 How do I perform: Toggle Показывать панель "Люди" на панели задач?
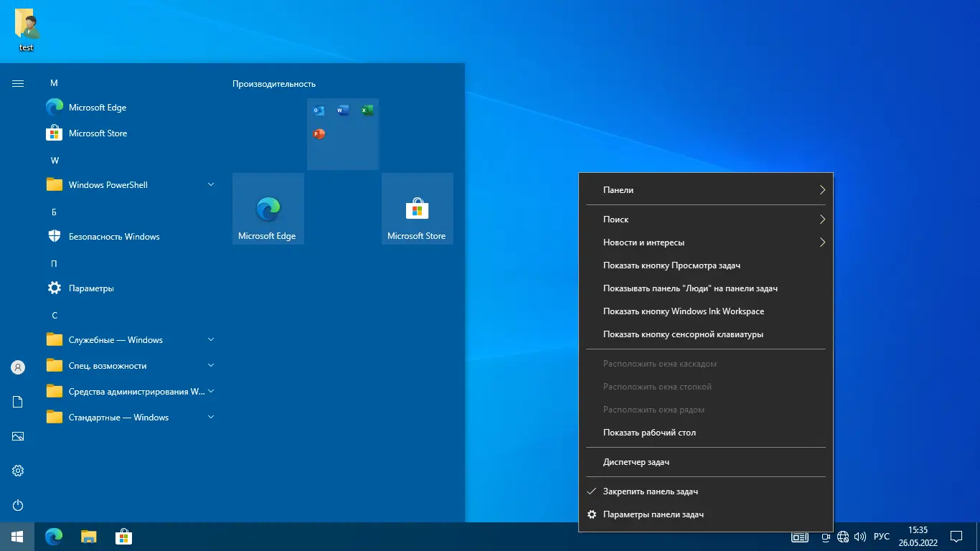coord(706,288)
